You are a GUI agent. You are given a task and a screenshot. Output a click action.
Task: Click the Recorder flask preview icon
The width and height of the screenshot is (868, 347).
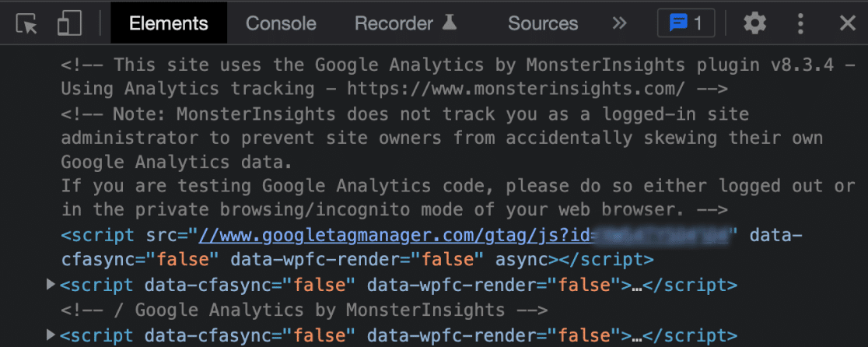pos(450,23)
